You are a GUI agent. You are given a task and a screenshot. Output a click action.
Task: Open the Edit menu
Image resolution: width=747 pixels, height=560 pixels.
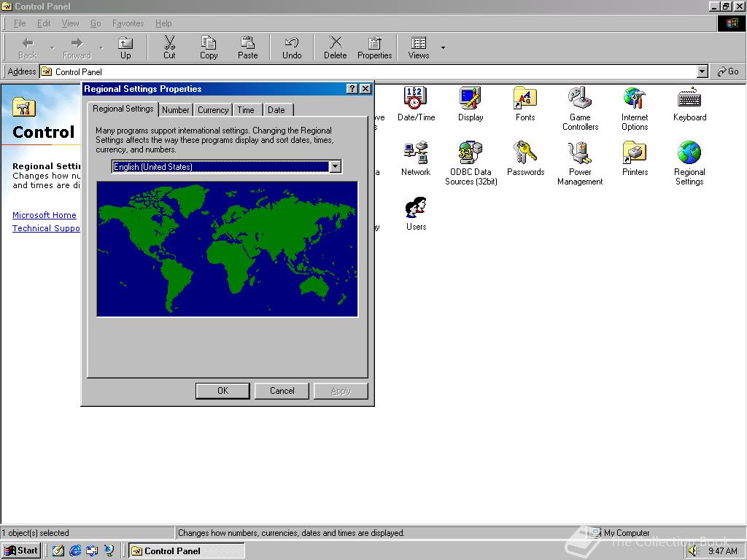point(43,23)
